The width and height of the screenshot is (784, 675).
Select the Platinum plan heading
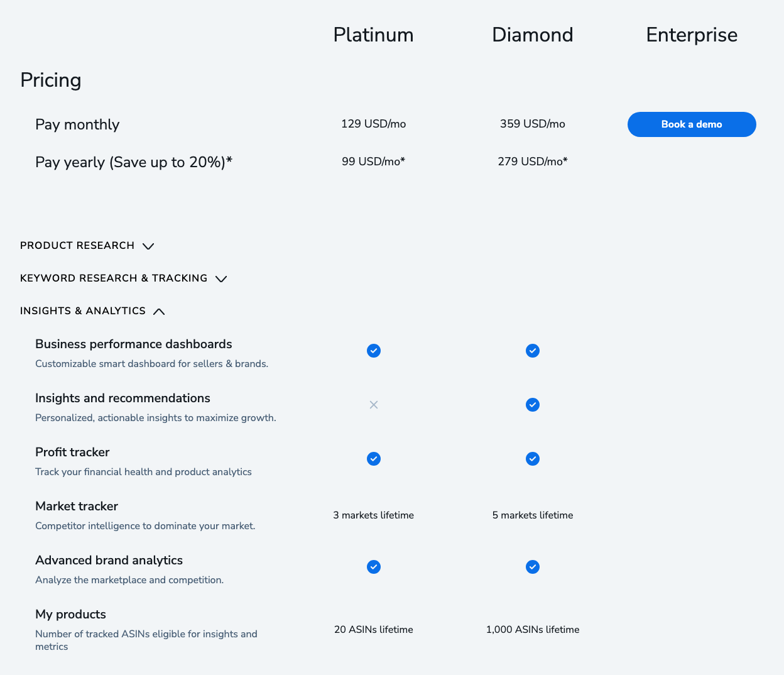click(374, 35)
